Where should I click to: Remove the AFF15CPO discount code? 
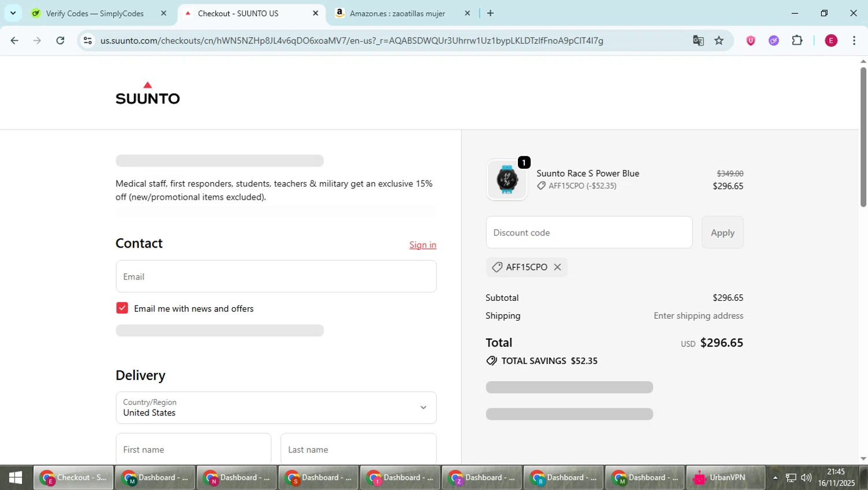[557, 267]
